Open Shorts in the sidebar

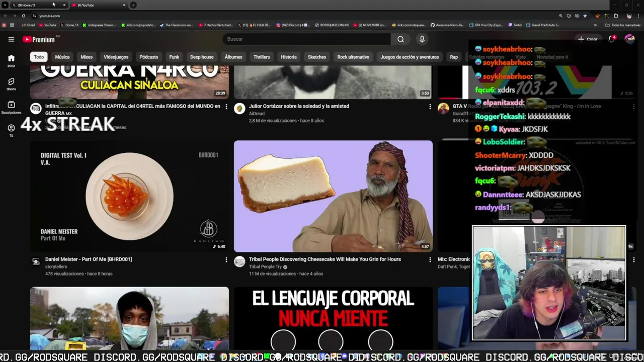(11, 84)
